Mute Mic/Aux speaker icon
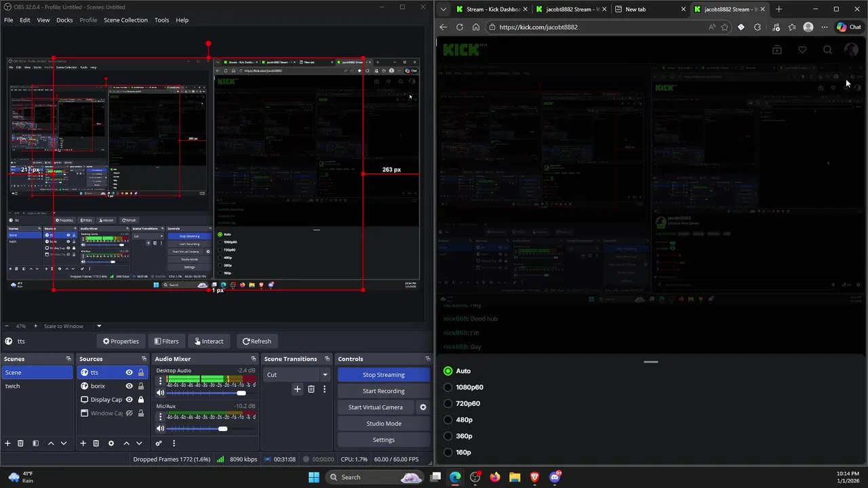This screenshot has height=488, width=868. click(x=160, y=428)
